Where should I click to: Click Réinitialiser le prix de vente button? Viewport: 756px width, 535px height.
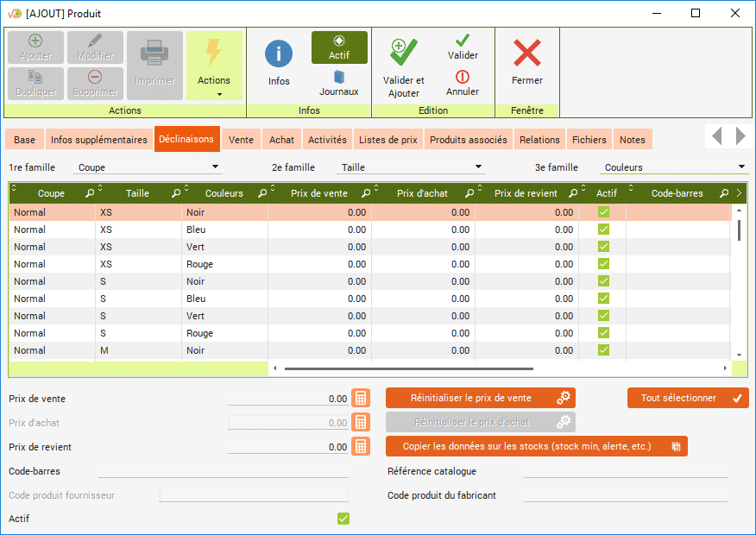pos(480,398)
